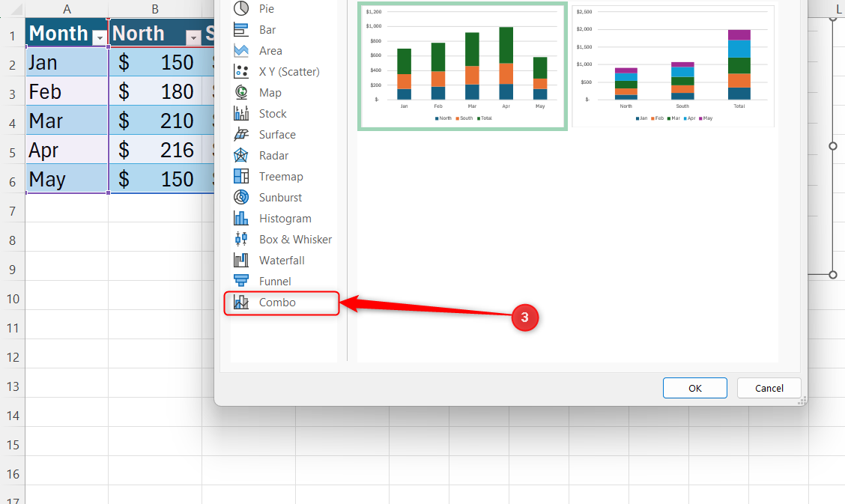Image resolution: width=845 pixels, height=504 pixels.
Task: Select the Box & Whisker chart icon
Action: [241, 239]
